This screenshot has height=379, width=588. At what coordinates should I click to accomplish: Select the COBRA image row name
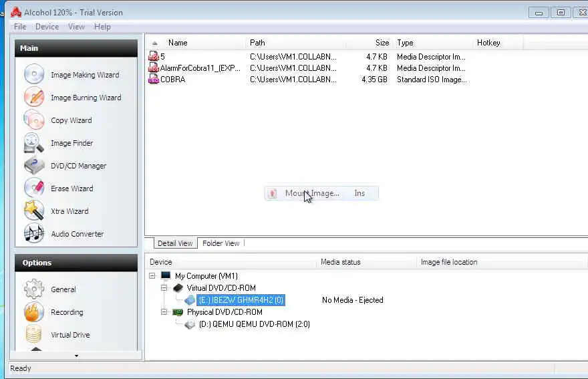click(x=173, y=80)
